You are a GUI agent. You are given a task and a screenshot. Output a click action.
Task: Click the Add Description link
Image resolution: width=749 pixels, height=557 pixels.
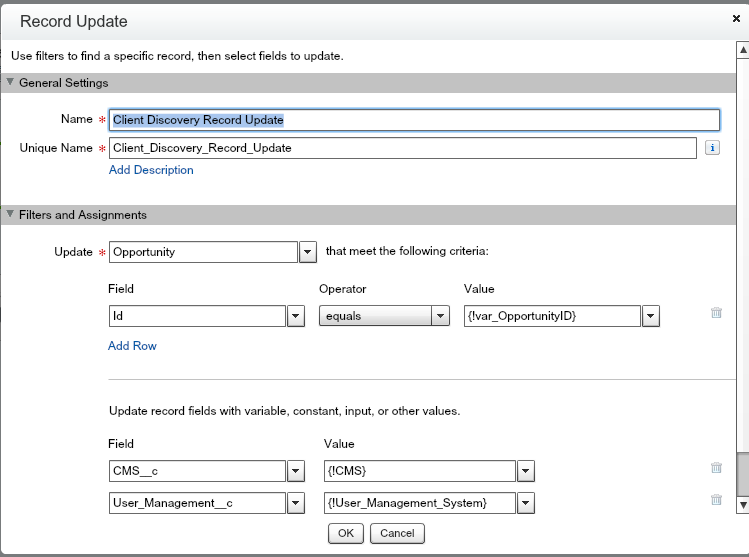pos(151,170)
